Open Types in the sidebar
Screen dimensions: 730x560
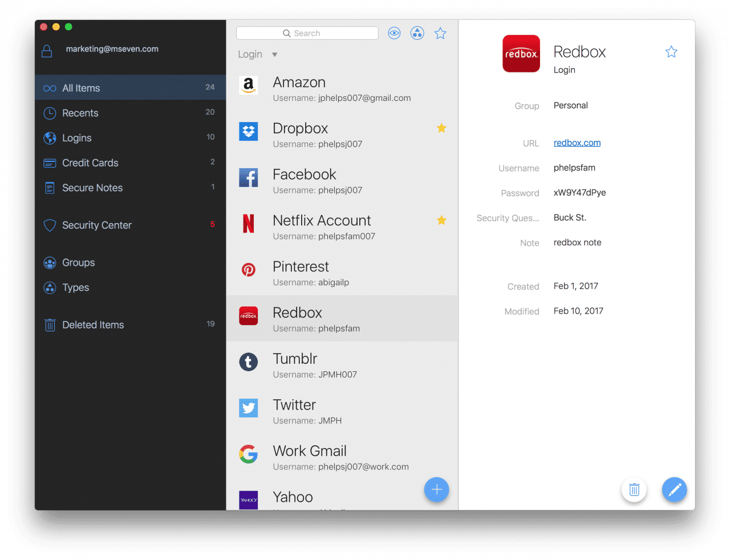(x=131, y=287)
